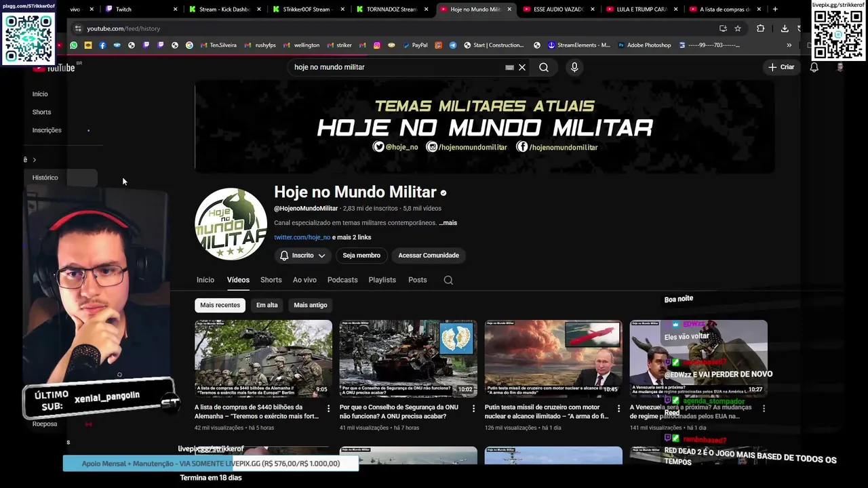
Task: Open the browser downloads icon
Action: (785, 28)
